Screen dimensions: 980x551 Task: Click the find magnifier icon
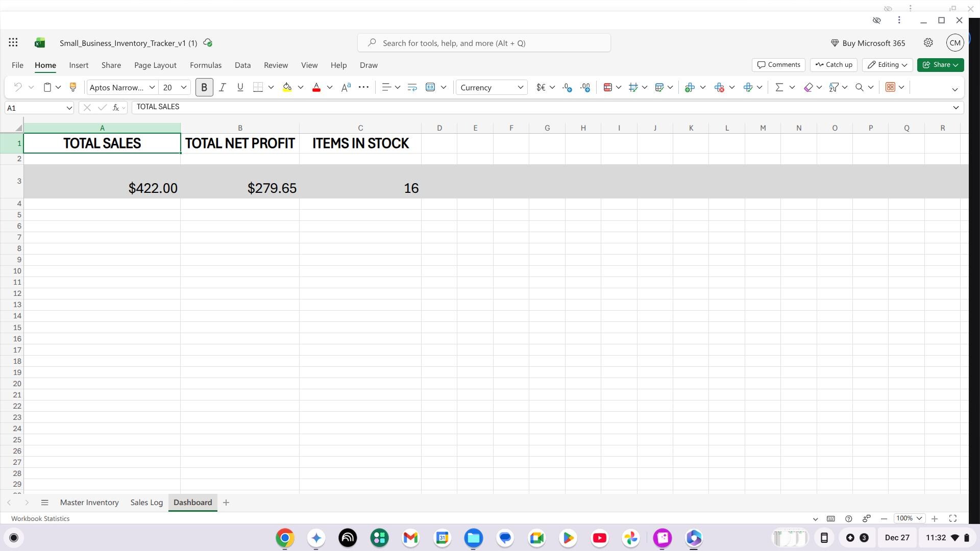(860, 88)
